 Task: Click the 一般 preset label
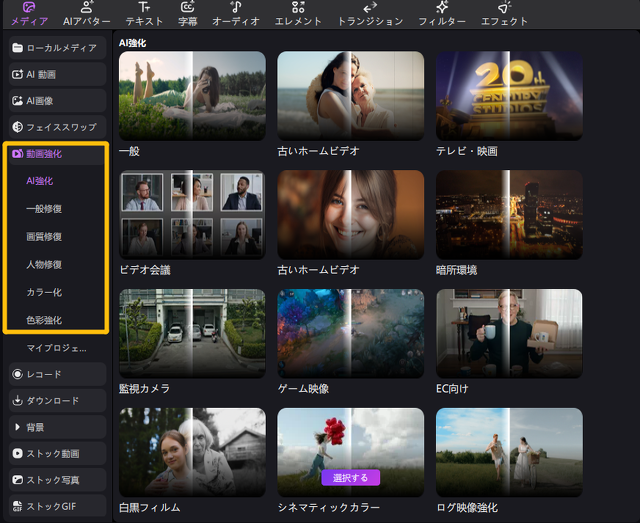pyautogui.click(x=129, y=151)
